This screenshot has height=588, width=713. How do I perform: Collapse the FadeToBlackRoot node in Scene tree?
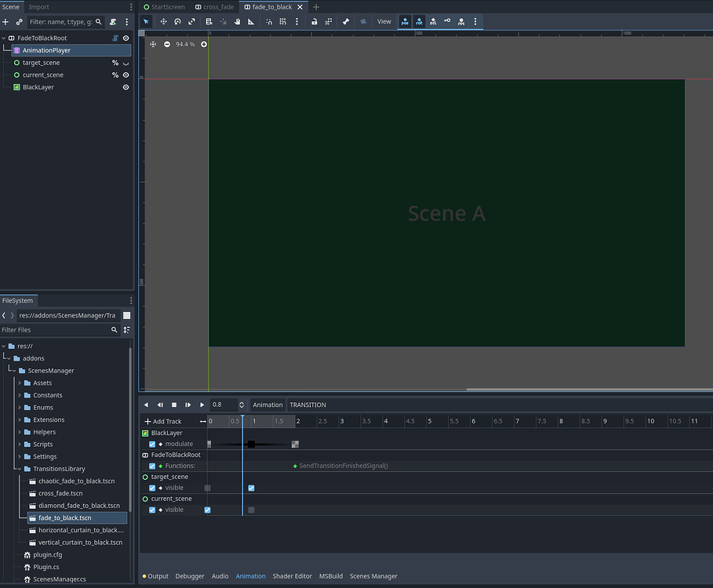[x=5, y=37]
